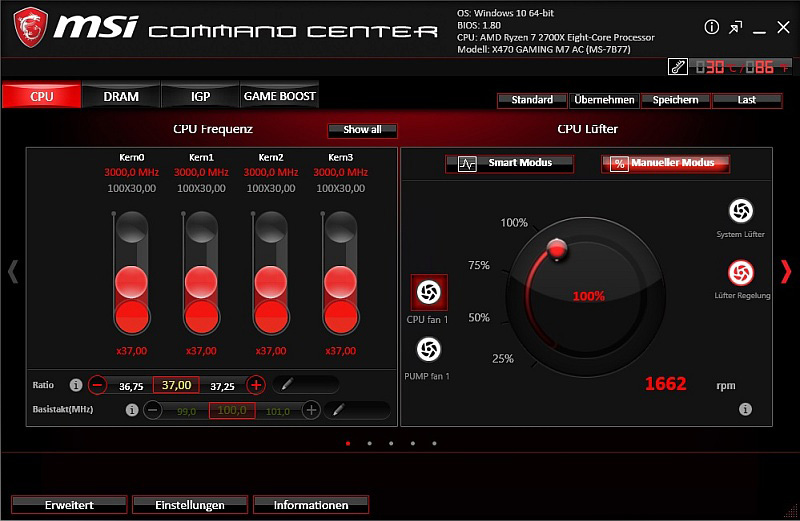Close the Command Center window
The height and width of the screenshot is (521, 800).
click(783, 27)
